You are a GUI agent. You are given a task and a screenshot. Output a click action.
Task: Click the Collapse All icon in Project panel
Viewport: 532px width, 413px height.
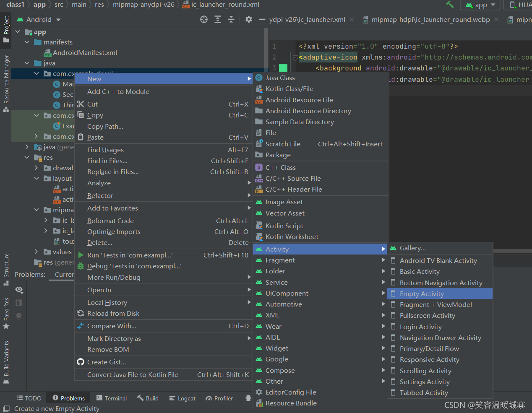click(231, 19)
